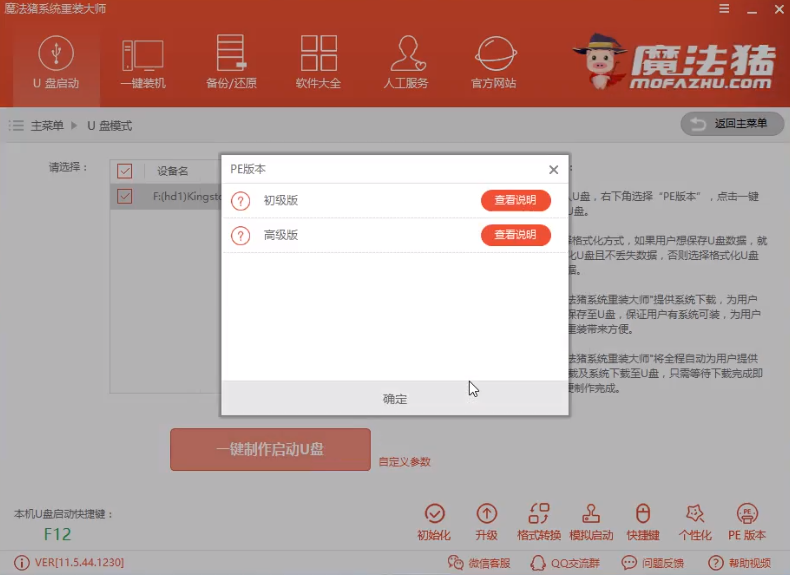Open the 自定义参数 link

[x=405, y=462]
